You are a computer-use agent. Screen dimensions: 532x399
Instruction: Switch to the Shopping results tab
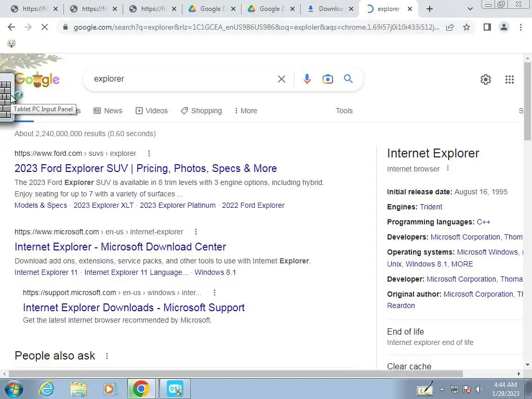tap(201, 111)
